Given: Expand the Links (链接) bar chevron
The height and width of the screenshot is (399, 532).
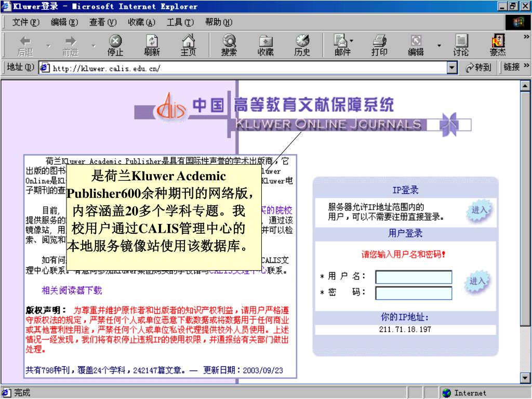Looking at the screenshot, I should pos(526,65).
